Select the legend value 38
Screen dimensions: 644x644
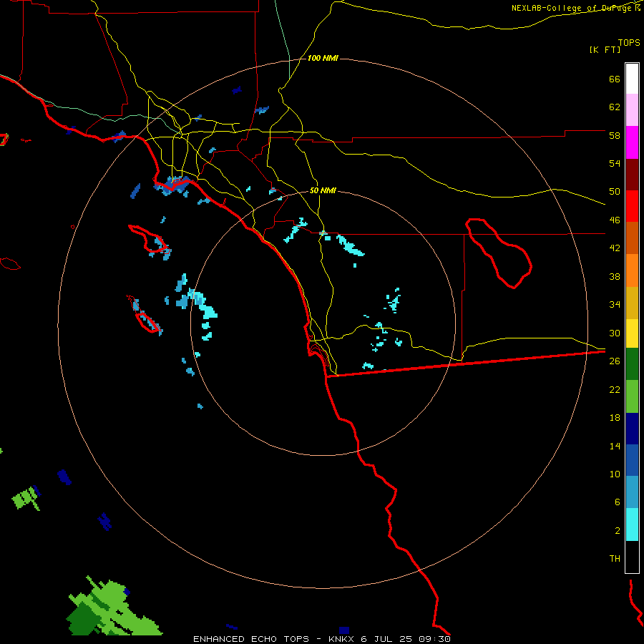pos(615,276)
